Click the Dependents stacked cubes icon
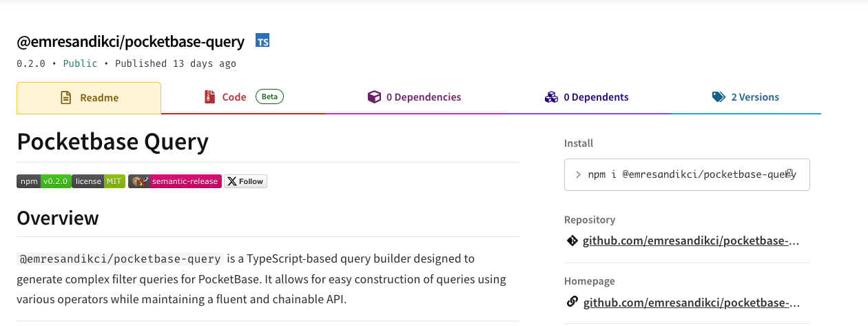The width and height of the screenshot is (868, 326). [551, 97]
